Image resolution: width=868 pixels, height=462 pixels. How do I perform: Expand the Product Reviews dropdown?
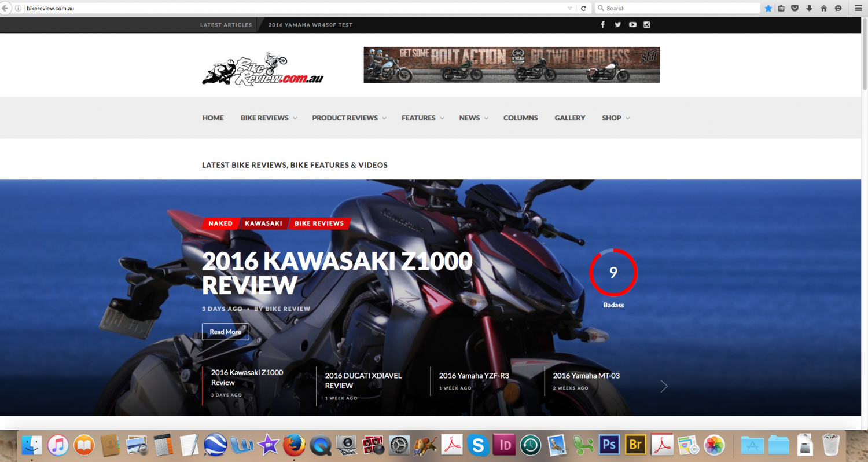(349, 118)
